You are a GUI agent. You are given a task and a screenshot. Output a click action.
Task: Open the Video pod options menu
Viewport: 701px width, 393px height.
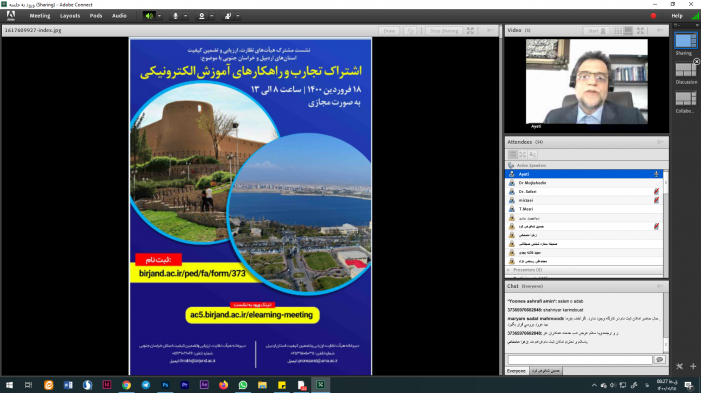tap(660, 31)
